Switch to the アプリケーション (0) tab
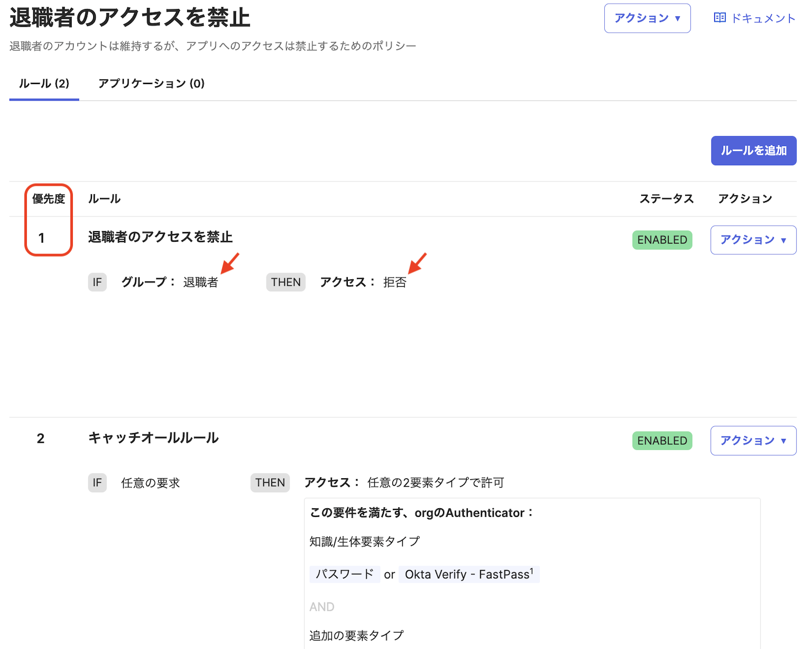Viewport: 812px width, 649px height. 151,84
